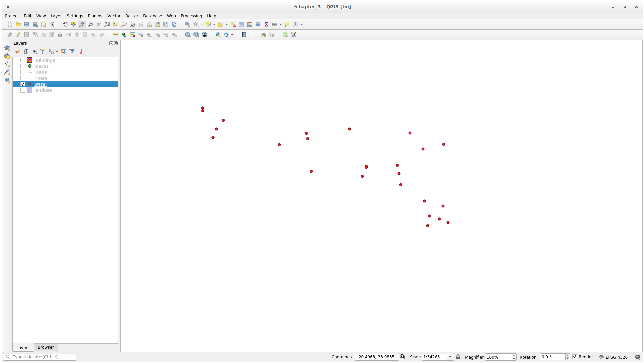Select the Identify Features tool

click(188, 24)
